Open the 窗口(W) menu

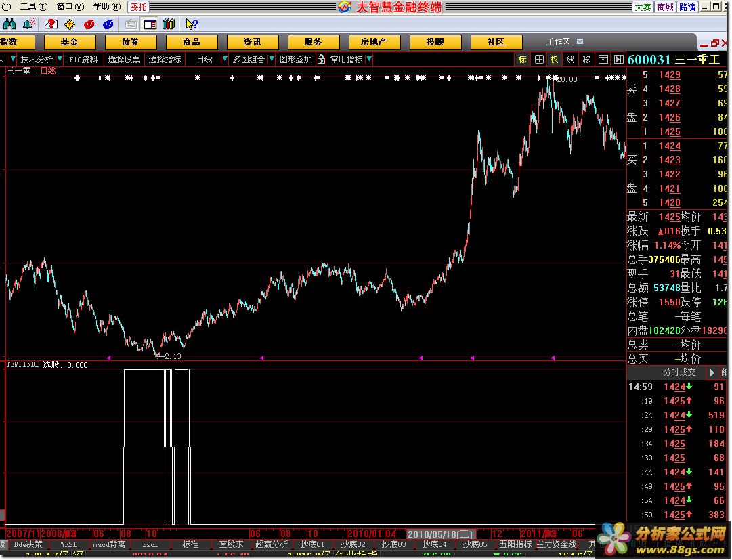pyautogui.click(x=70, y=7)
